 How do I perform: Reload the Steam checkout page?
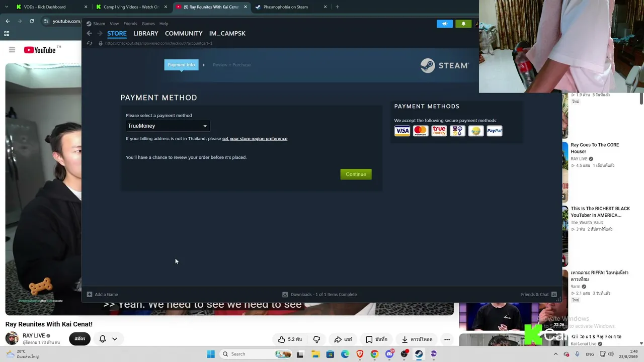(90, 43)
